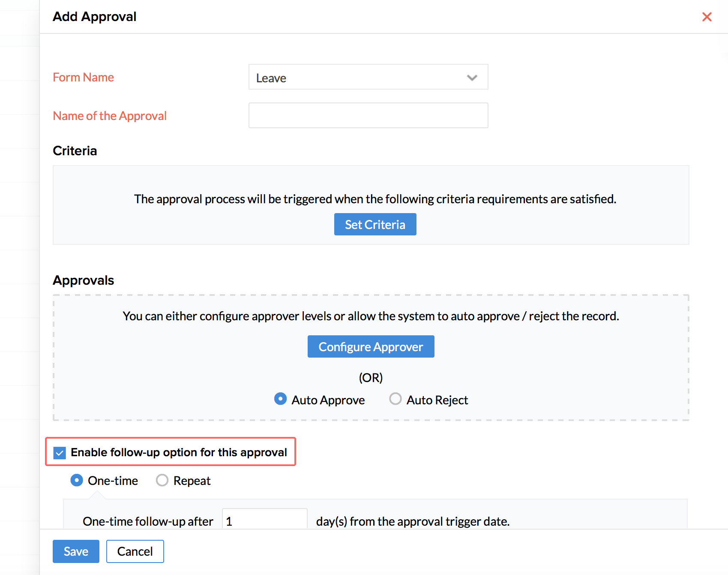
Task: Click the 'Form Name' label
Action: click(83, 77)
